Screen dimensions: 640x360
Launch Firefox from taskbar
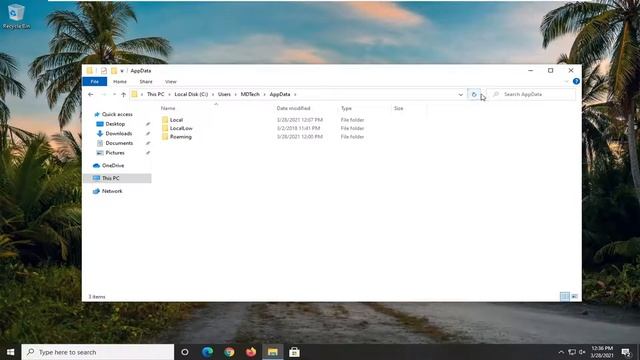(x=251, y=352)
